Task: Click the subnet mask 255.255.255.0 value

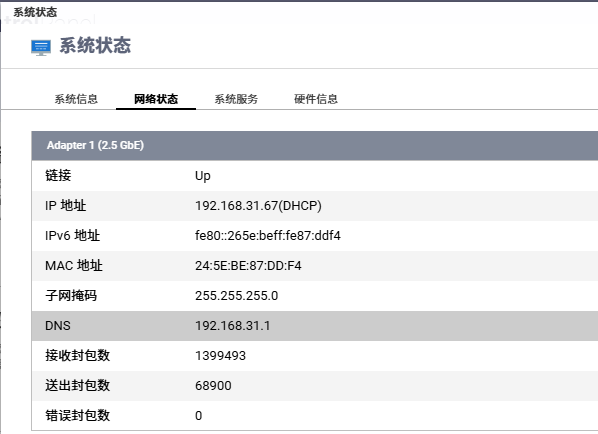Action: 236,296
